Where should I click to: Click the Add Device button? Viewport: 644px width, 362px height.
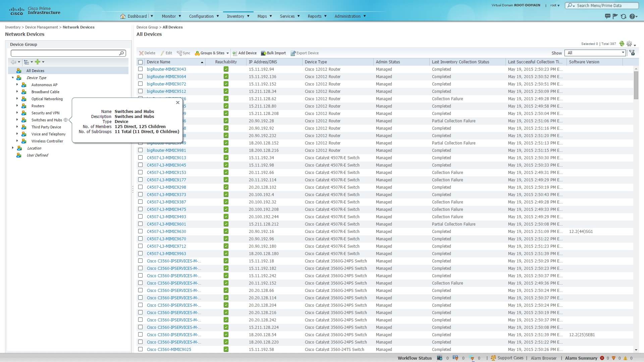click(x=245, y=53)
